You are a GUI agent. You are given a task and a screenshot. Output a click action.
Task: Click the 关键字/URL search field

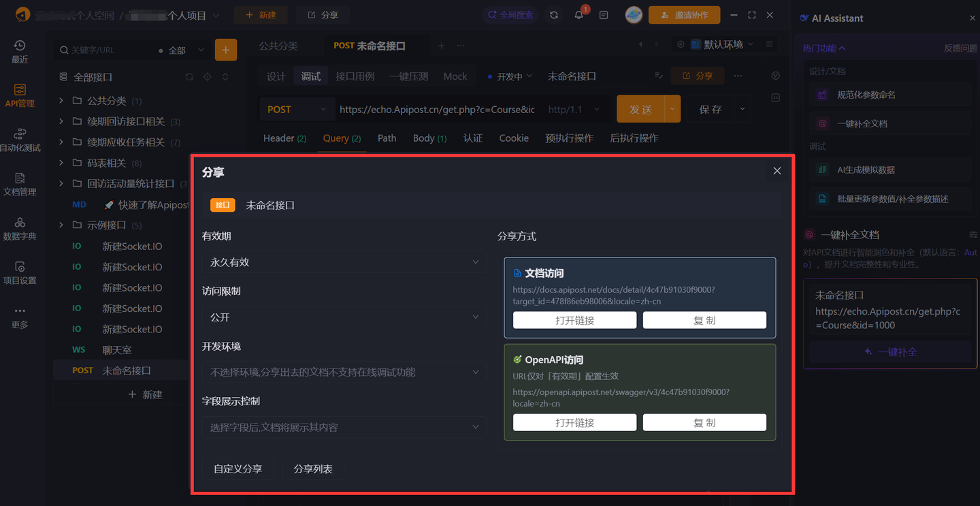(x=105, y=50)
